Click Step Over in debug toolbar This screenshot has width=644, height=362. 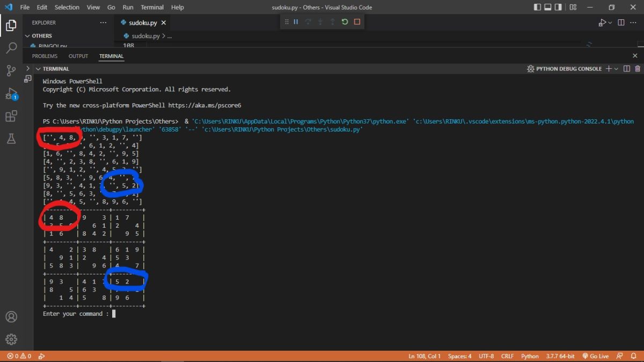pyautogui.click(x=308, y=22)
